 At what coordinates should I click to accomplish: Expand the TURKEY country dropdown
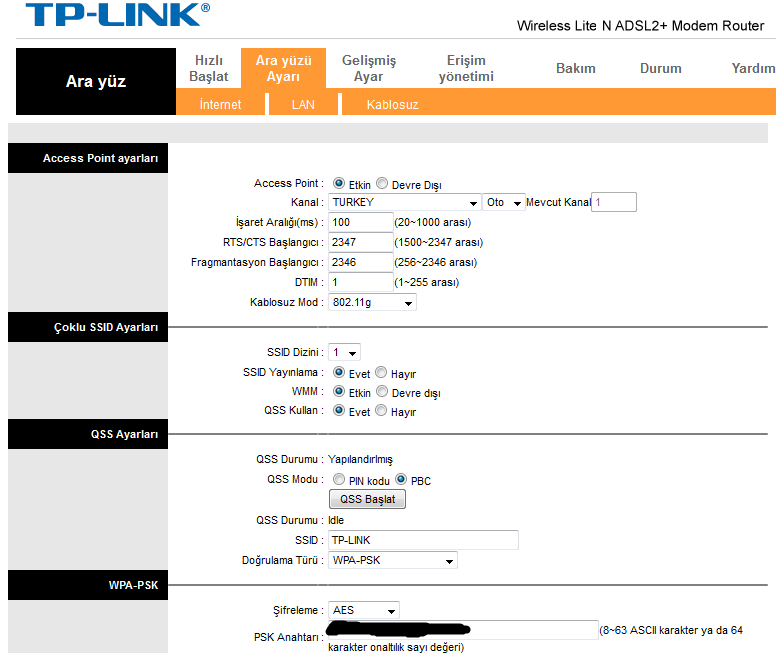[405, 202]
